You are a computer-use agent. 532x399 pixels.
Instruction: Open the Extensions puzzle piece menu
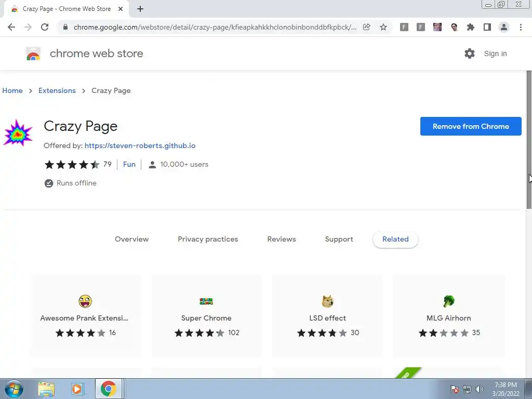pyautogui.click(x=470, y=27)
